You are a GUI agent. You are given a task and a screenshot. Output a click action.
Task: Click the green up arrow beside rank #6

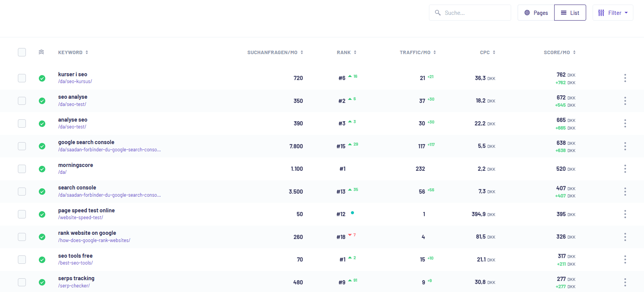[x=350, y=76]
